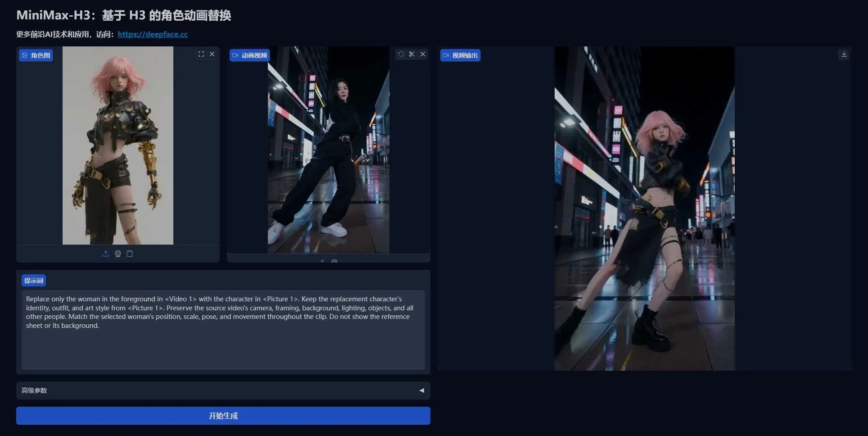
Task: Trim the 动画视频 clip with scissors
Action: pyautogui.click(x=411, y=54)
